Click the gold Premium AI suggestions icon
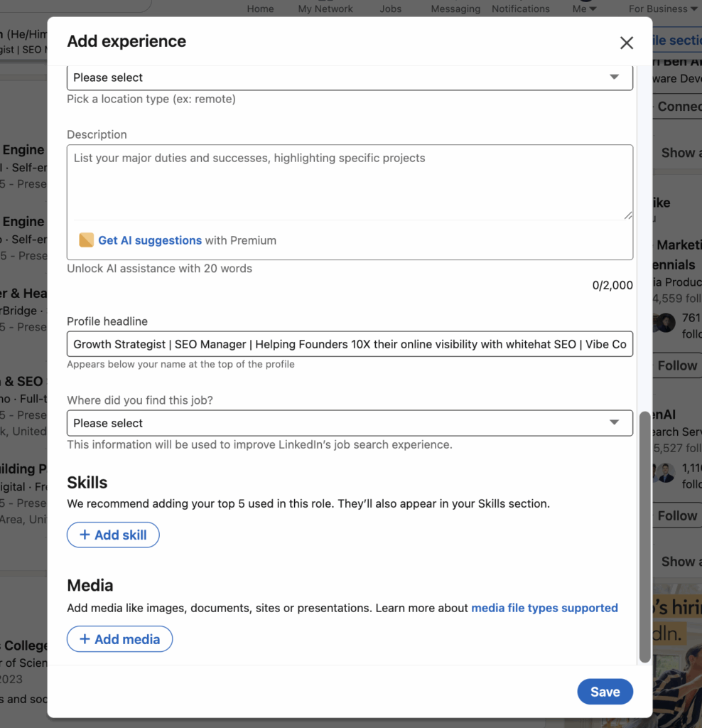This screenshot has height=728, width=702. (86, 240)
